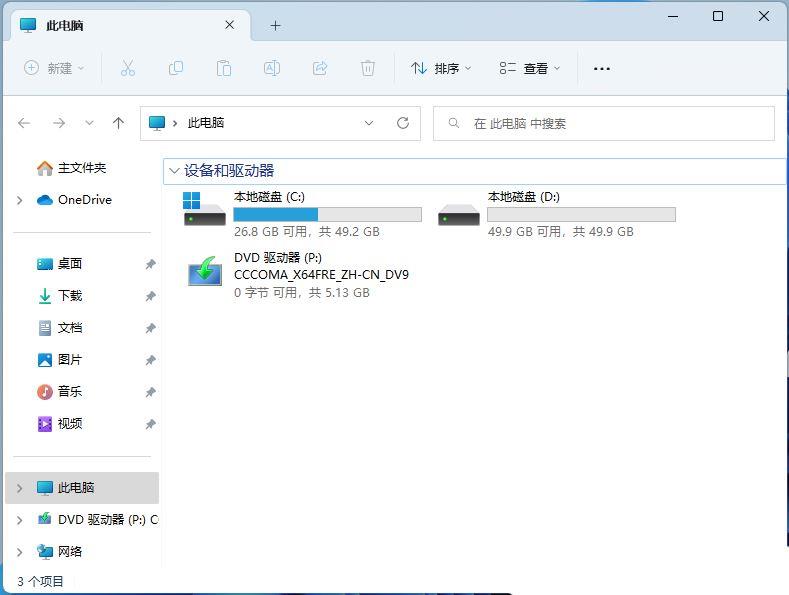Viewport: 789px width, 595px height.
Task: Click 此电脑 breadcrumb in address bar
Action: (206, 123)
